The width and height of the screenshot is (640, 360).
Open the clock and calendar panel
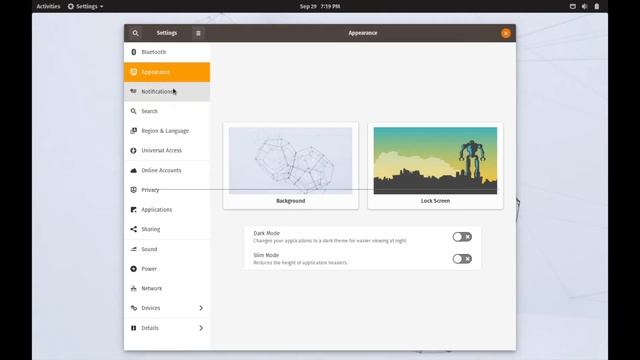point(320,6)
